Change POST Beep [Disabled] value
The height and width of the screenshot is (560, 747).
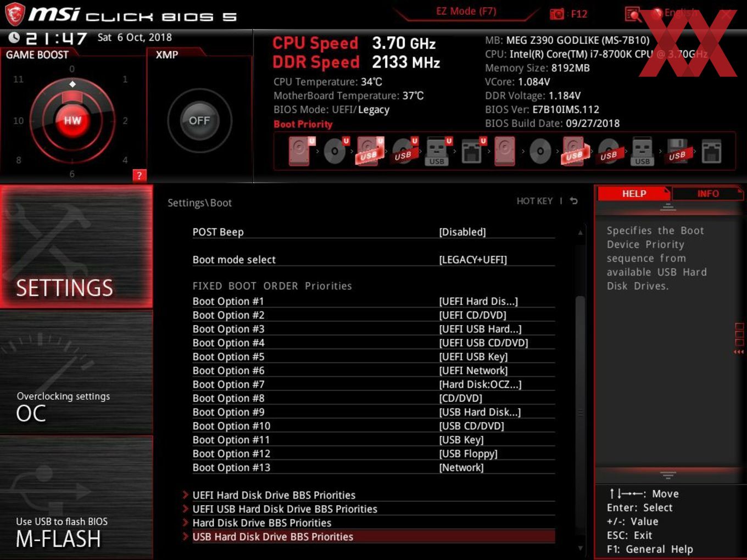click(x=462, y=232)
